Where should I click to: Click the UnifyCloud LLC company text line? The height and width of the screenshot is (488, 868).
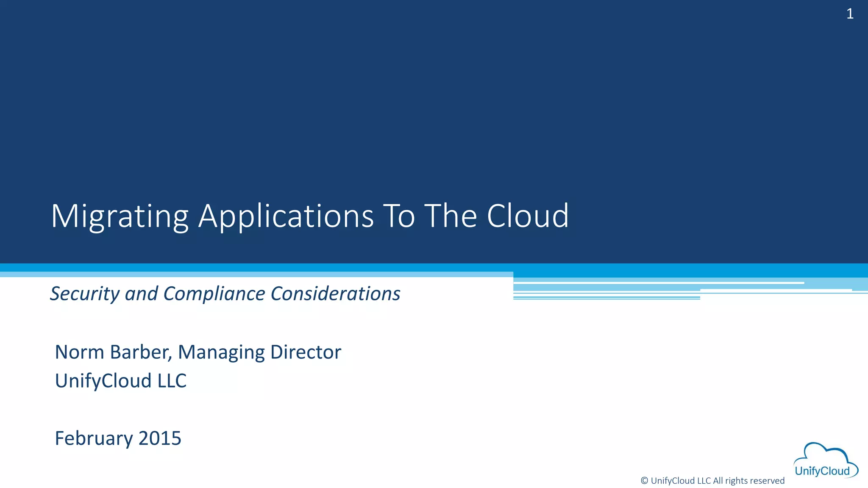pyautogui.click(x=121, y=380)
